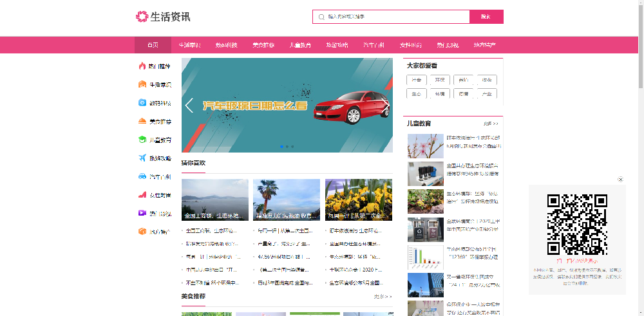Select the 产业 tag under 大家都爱看
644x316 pixels.
click(487, 93)
